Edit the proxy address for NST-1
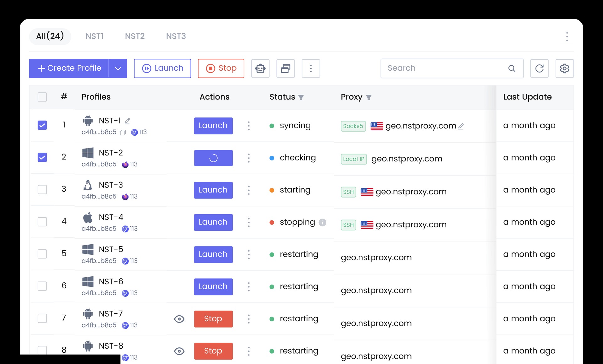 tap(461, 126)
